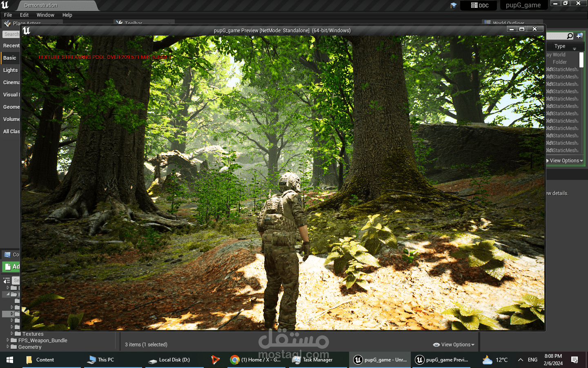Click the ENG language indicator
Viewport: 588px width, 368px height.
[532, 360]
